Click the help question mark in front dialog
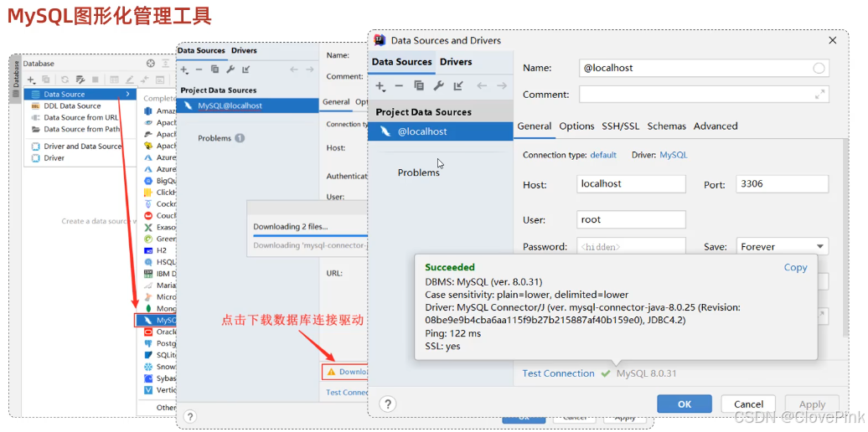Screen dimensions: 868x432 click(x=389, y=404)
